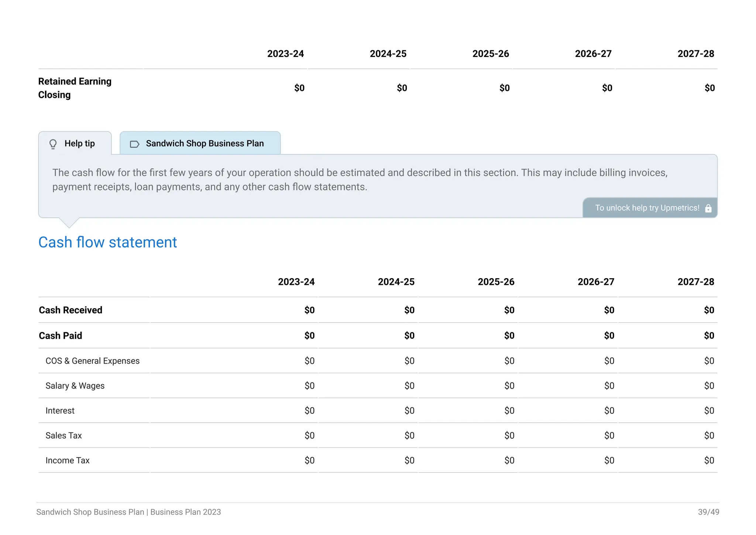Click the padlock icon on unlock banner
Screen dimensions: 756x535
pos(708,208)
